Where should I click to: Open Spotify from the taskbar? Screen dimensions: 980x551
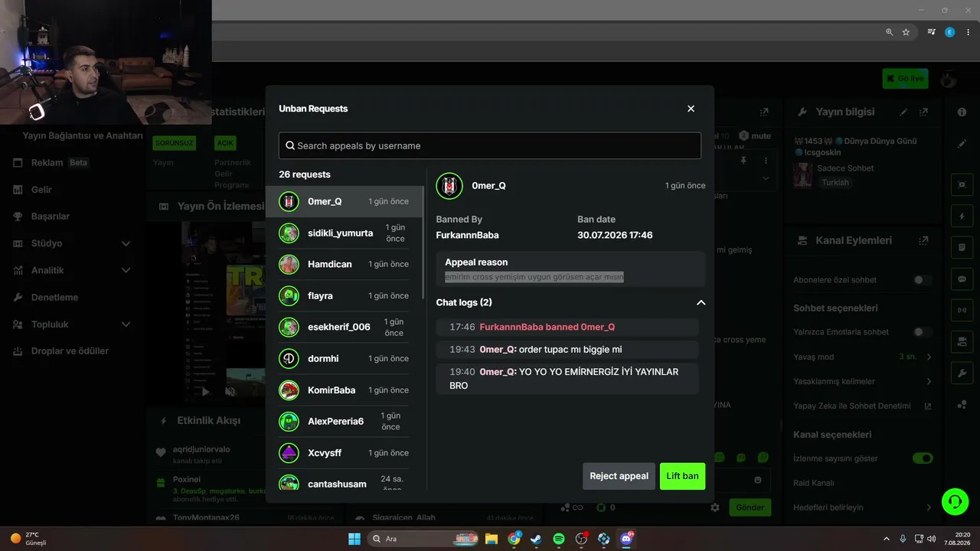coord(559,539)
